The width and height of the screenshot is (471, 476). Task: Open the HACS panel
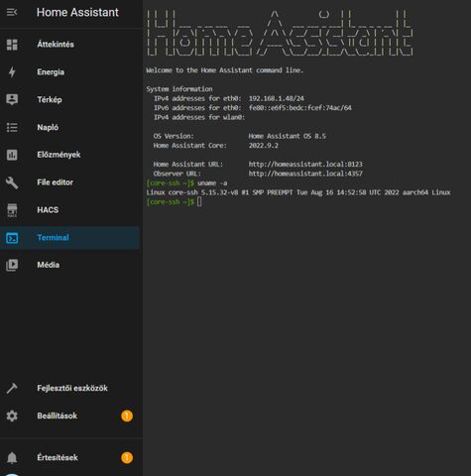[x=69, y=210]
